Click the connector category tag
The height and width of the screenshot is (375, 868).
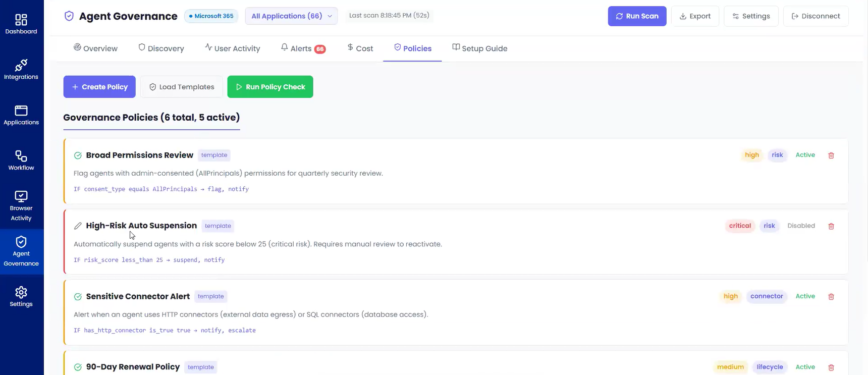pos(767,296)
